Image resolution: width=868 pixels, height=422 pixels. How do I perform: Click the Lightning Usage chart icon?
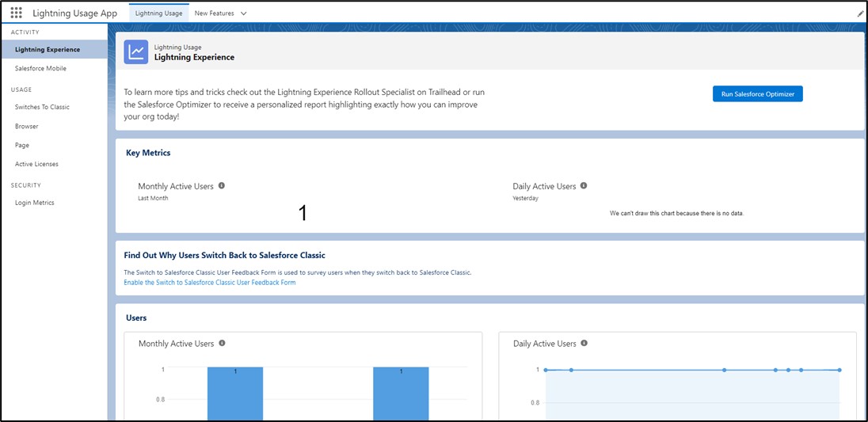click(135, 52)
